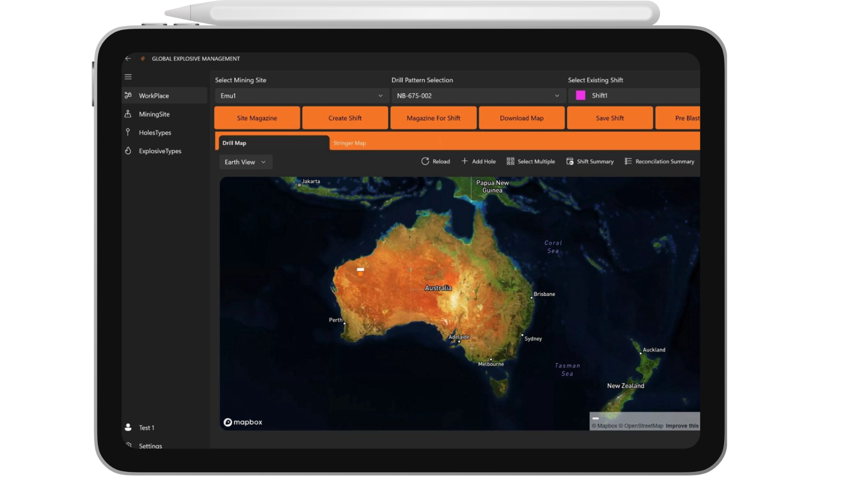Navigate to ExplosiveTypes in sidebar

tap(160, 151)
